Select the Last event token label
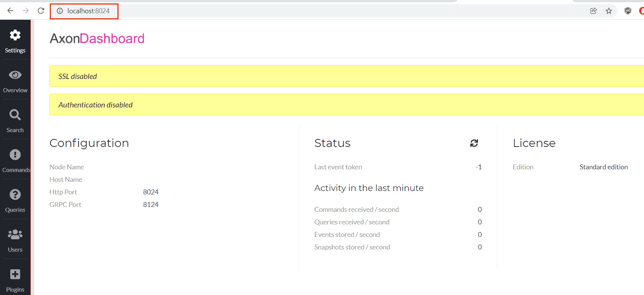This screenshot has width=644, height=295. pos(338,167)
